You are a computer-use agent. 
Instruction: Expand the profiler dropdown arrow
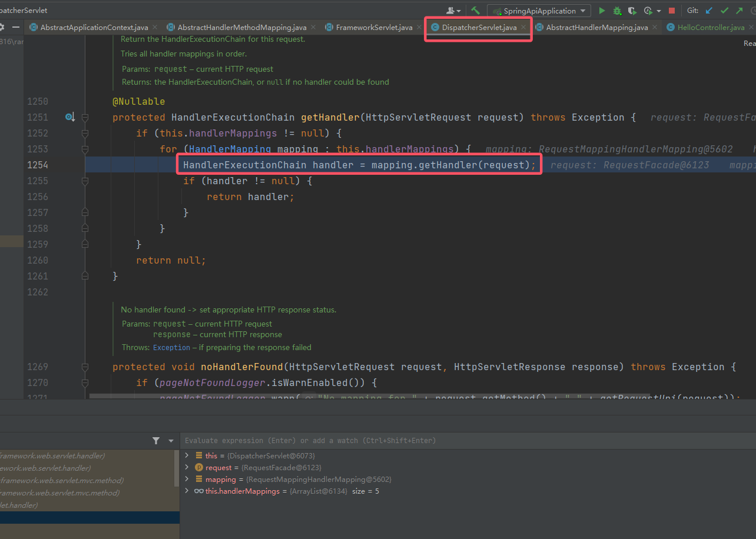[658, 11]
